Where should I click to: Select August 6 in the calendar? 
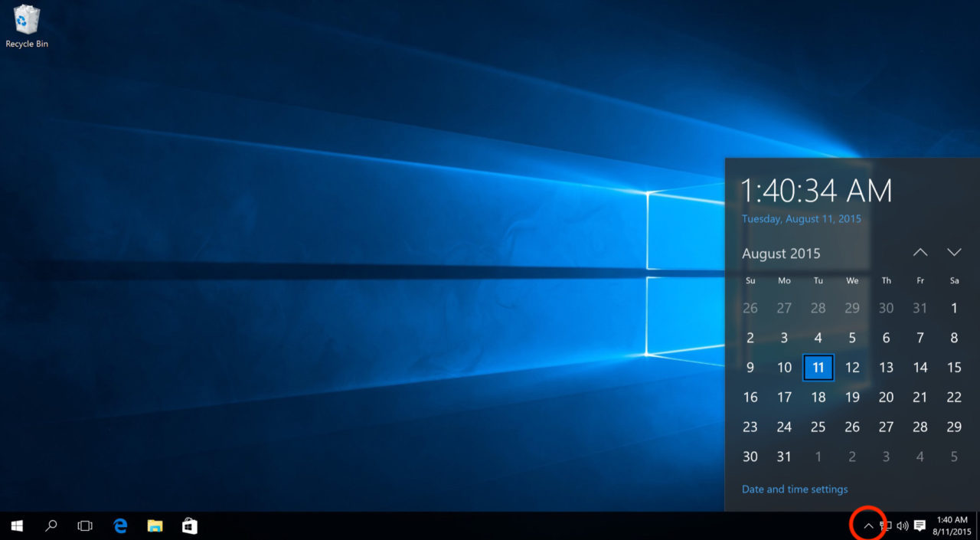tap(886, 338)
